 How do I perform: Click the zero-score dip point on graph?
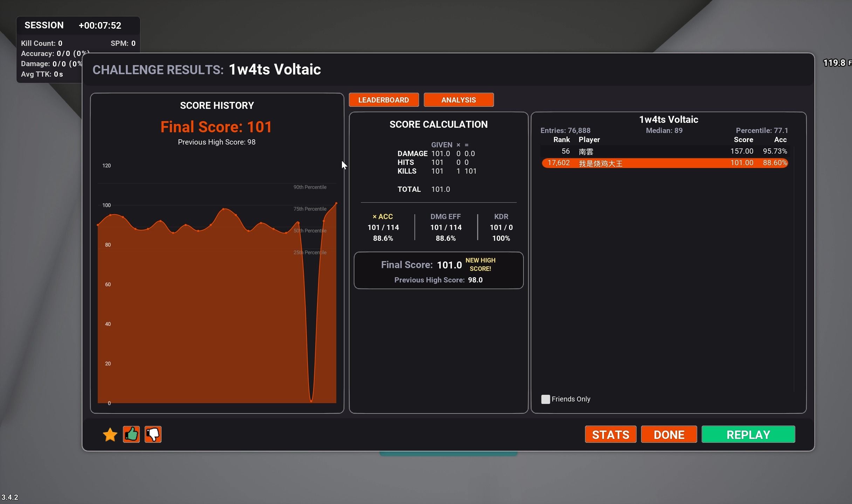[x=311, y=401]
